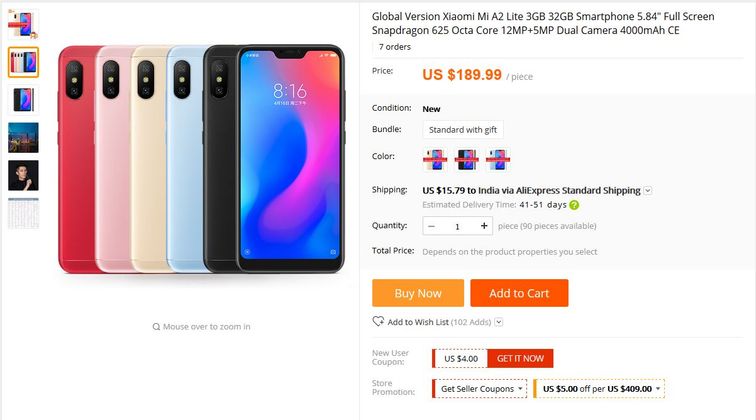756x420 pixels.
Task: Click the delivery time help question icon
Action: point(574,205)
